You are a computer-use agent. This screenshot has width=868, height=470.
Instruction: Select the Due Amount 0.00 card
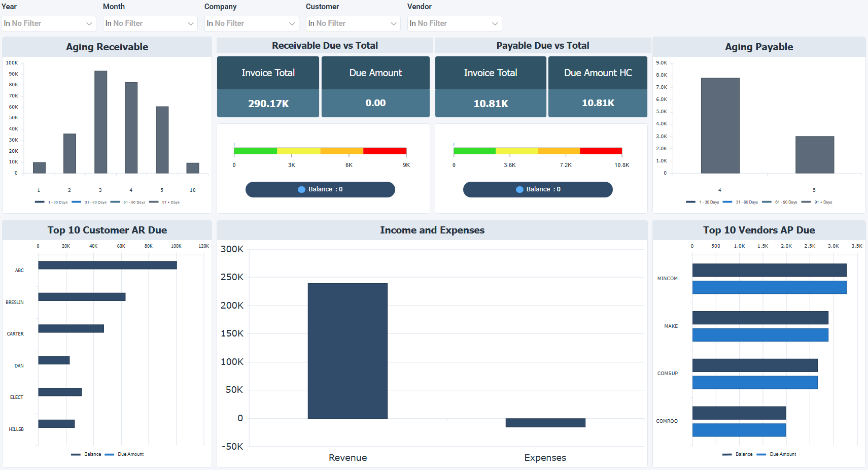[375, 87]
